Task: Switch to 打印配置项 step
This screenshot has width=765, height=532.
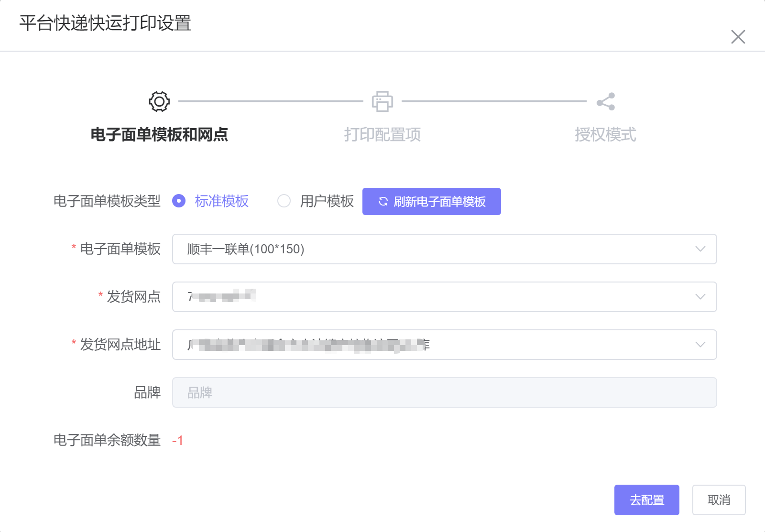Action: point(382,135)
